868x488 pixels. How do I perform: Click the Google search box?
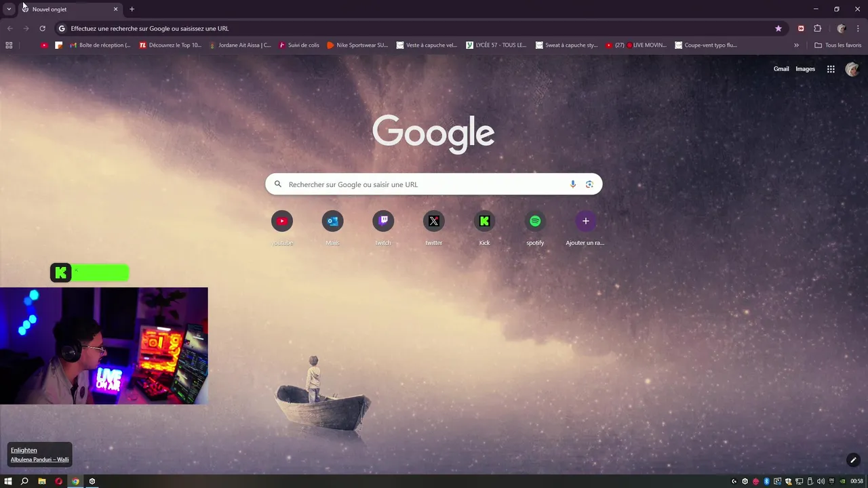click(433, 184)
